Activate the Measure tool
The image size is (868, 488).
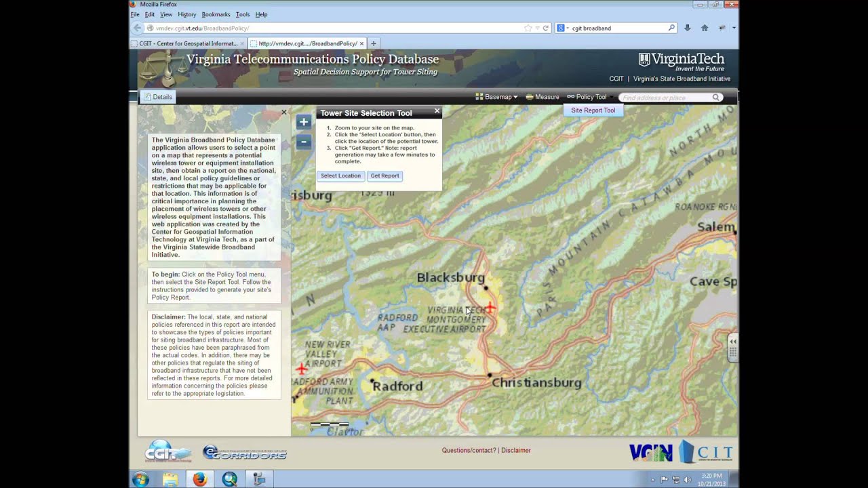pos(542,97)
